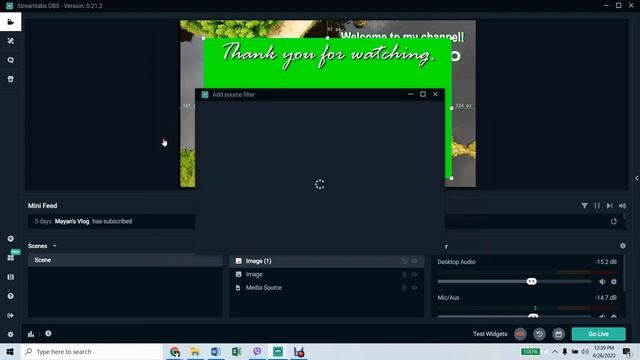Open File Explorer from the taskbar

[x=195, y=351]
